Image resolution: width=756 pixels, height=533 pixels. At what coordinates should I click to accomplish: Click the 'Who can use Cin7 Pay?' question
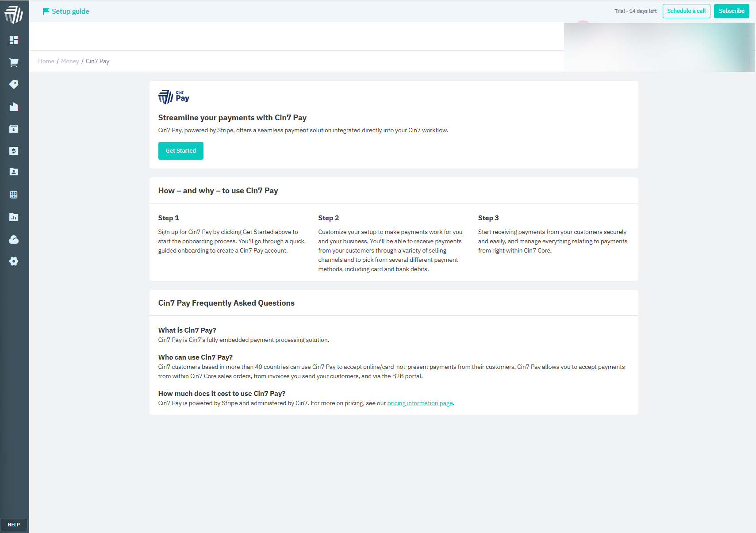pos(196,357)
